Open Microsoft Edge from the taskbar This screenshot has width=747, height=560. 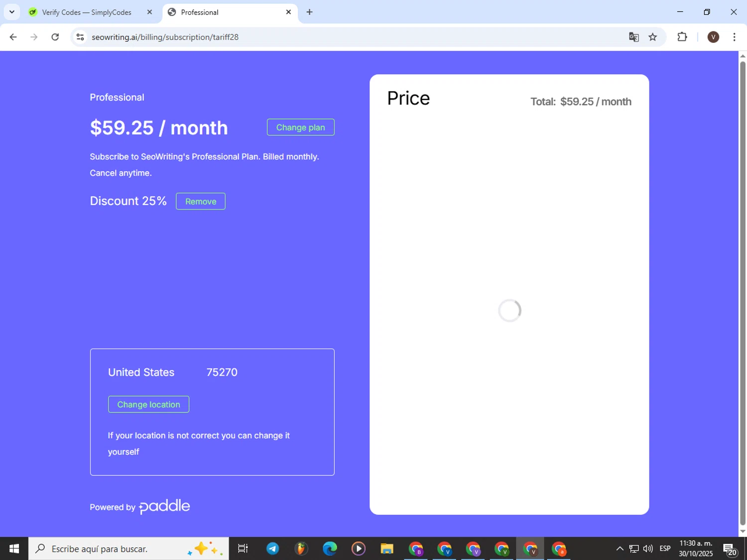pyautogui.click(x=330, y=549)
